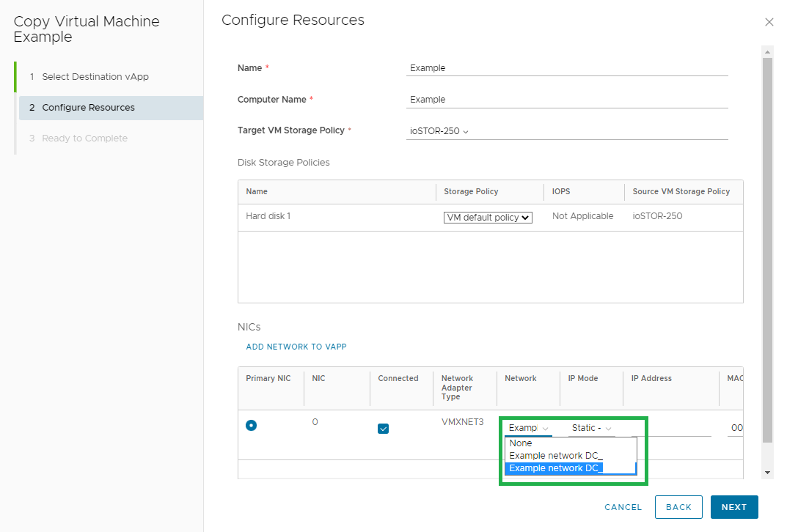Click the IOPS column header
The image size is (787, 532).
click(x=561, y=192)
